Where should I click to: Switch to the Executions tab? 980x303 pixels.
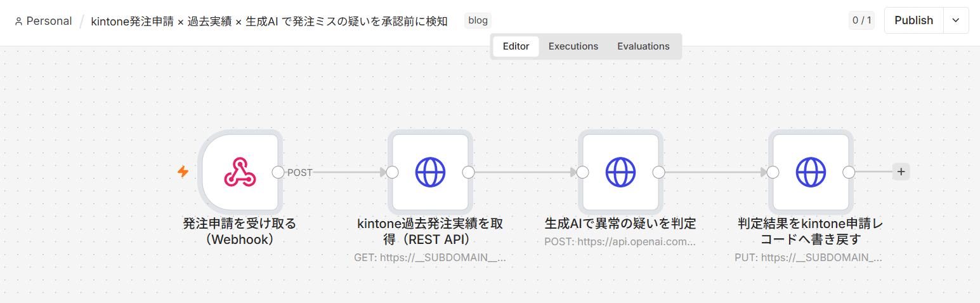[x=573, y=46]
